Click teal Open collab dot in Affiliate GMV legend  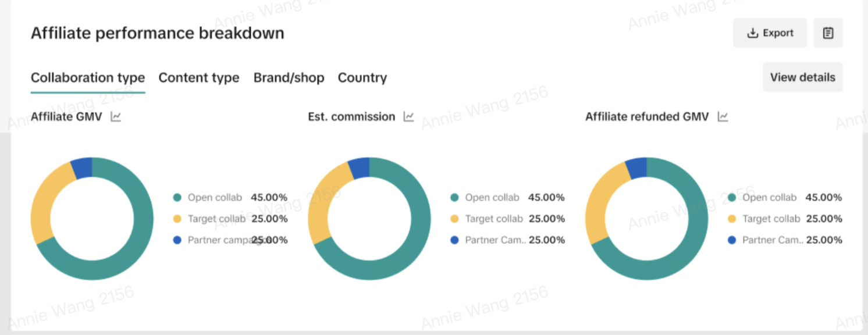click(x=177, y=198)
